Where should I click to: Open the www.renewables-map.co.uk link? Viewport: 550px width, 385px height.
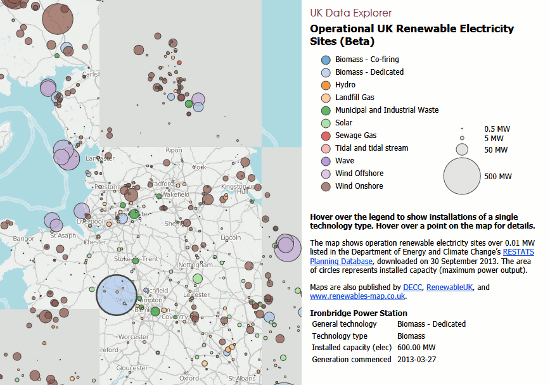pos(358,296)
